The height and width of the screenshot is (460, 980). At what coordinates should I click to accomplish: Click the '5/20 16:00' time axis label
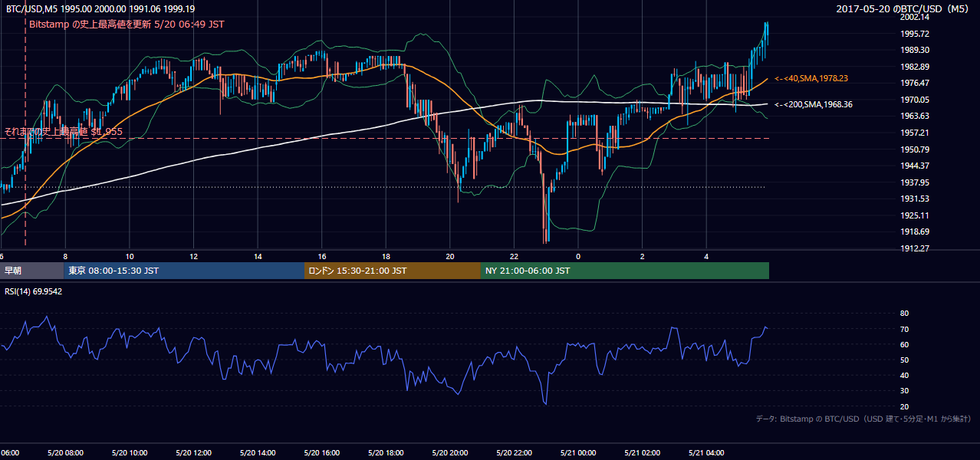pos(321,452)
